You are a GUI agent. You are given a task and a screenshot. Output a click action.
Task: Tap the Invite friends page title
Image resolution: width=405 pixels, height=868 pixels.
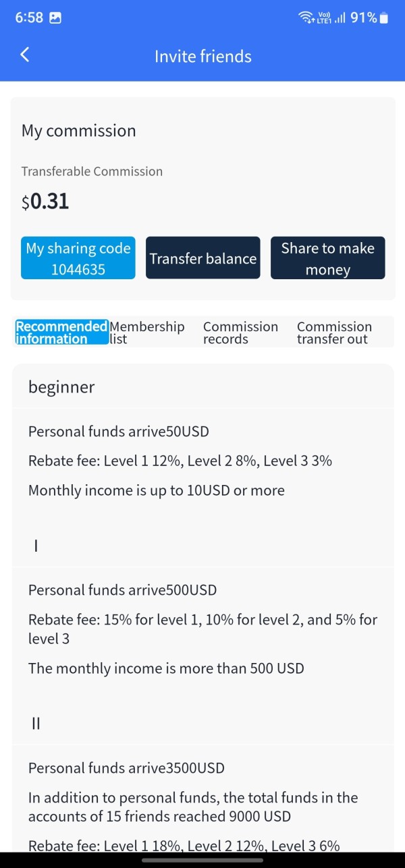(202, 57)
